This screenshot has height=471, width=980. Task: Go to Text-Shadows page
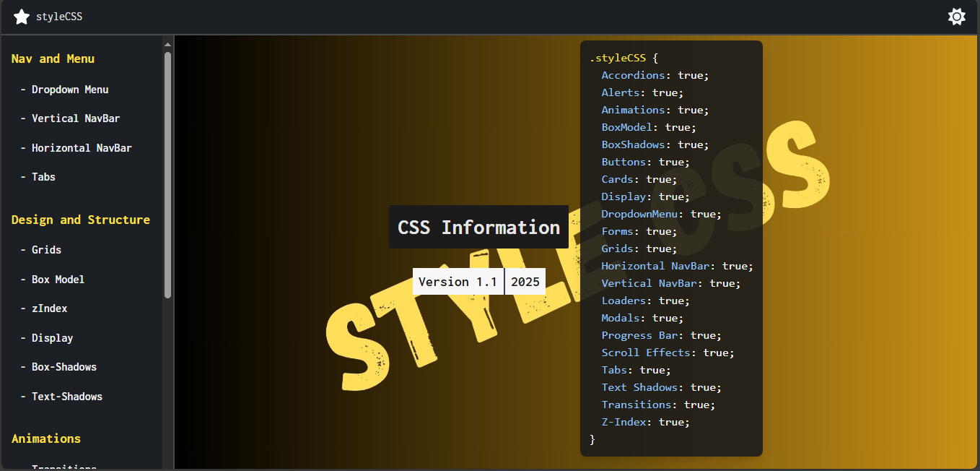click(66, 397)
